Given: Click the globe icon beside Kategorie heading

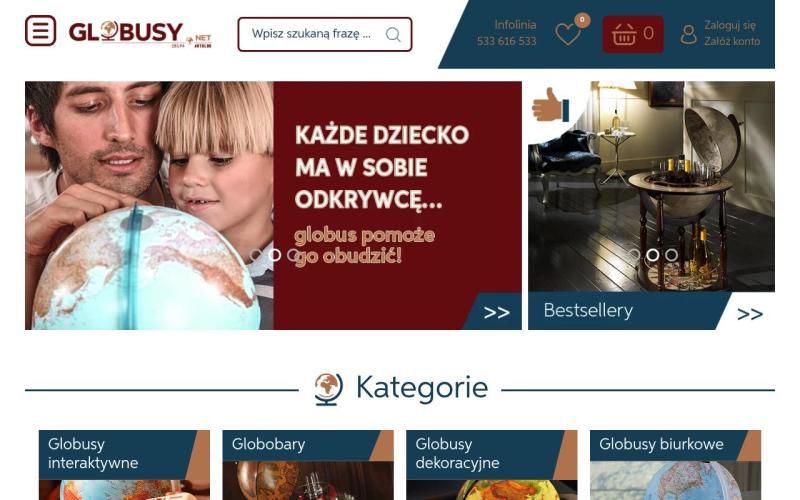Looking at the screenshot, I should click(328, 389).
